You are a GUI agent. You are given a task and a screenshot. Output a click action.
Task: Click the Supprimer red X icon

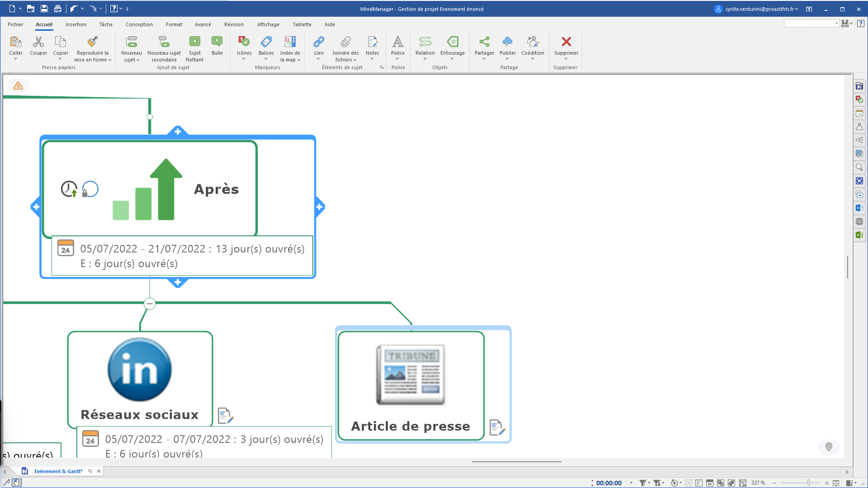[x=566, y=42]
